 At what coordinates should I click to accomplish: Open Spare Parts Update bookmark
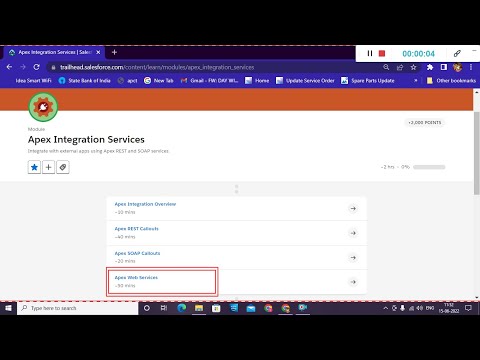[368, 81]
